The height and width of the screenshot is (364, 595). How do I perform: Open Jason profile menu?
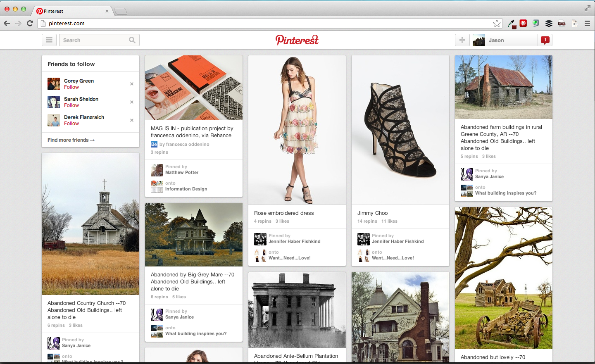tap(505, 40)
